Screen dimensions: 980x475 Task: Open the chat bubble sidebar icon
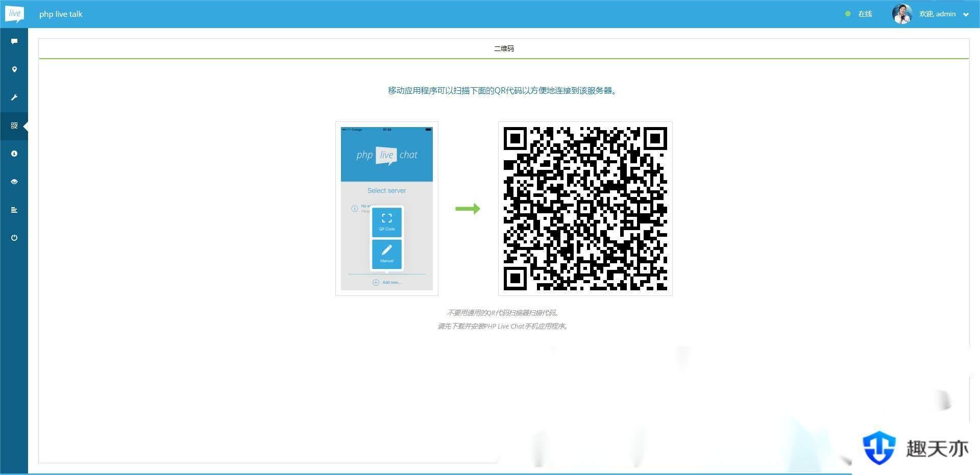[x=14, y=41]
